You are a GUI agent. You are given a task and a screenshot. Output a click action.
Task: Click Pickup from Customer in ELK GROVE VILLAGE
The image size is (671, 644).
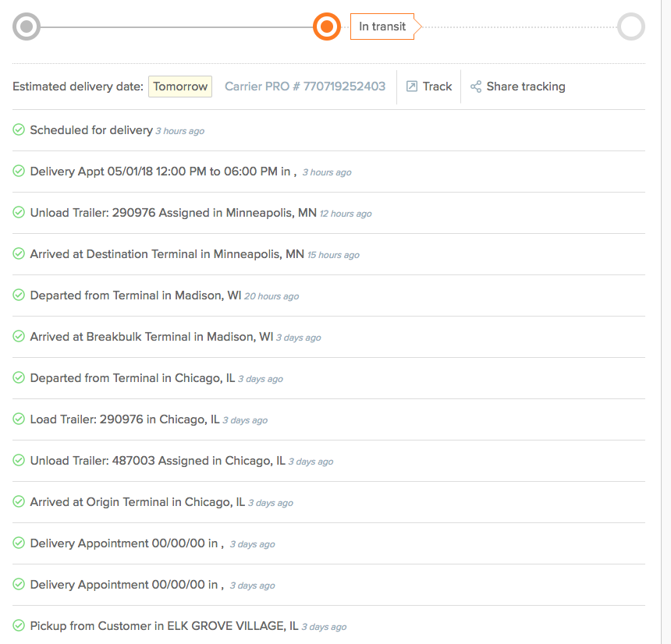point(165,626)
